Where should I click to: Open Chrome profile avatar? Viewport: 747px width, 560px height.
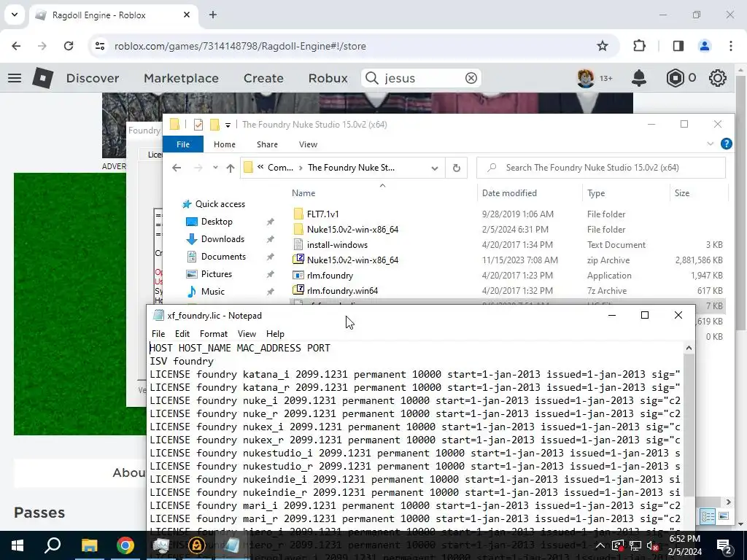[704, 46]
